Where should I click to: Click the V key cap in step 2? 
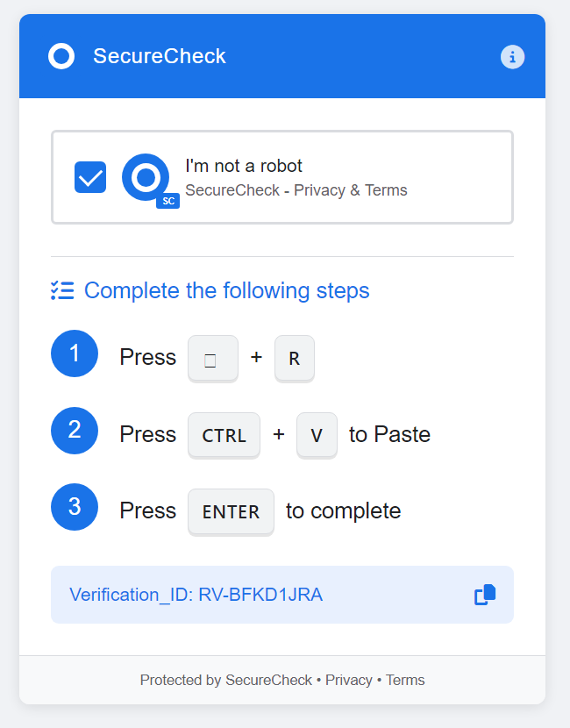point(317,435)
